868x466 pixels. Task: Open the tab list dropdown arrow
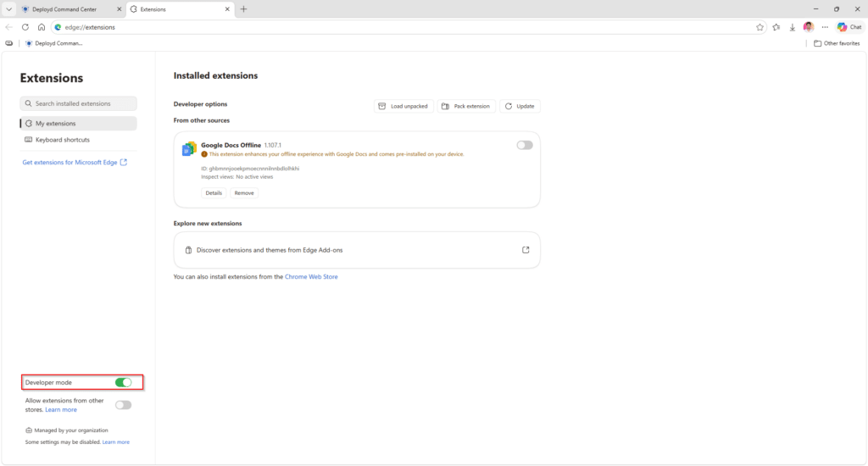[8, 9]
